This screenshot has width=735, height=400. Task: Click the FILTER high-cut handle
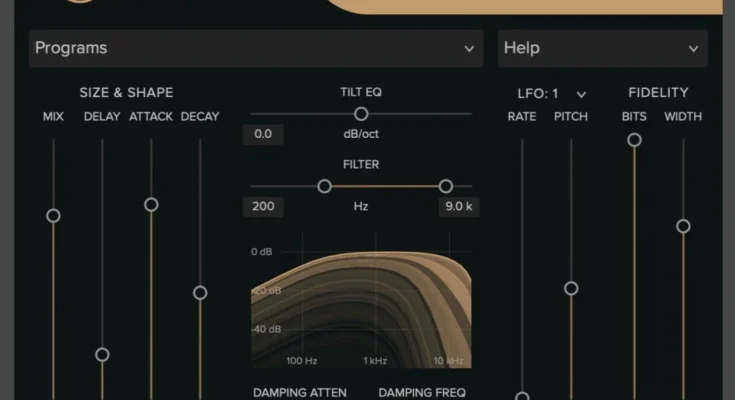point(446,186)
